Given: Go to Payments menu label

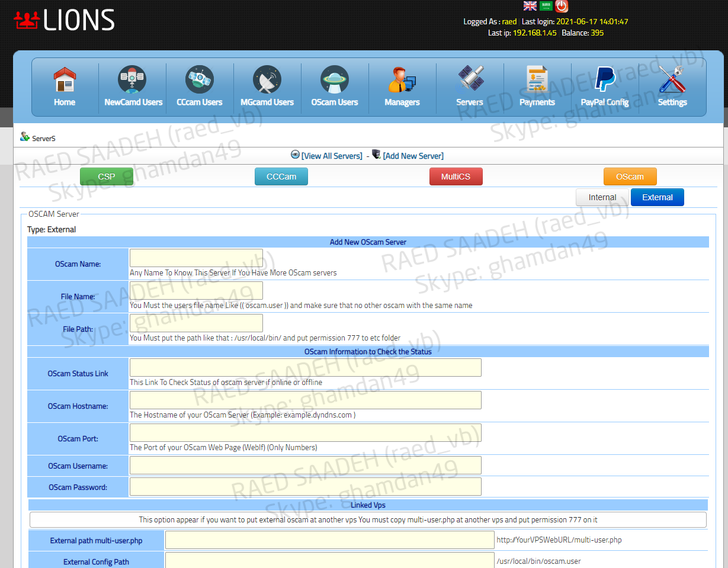Looking at the screenshot, I should point(537,102).
